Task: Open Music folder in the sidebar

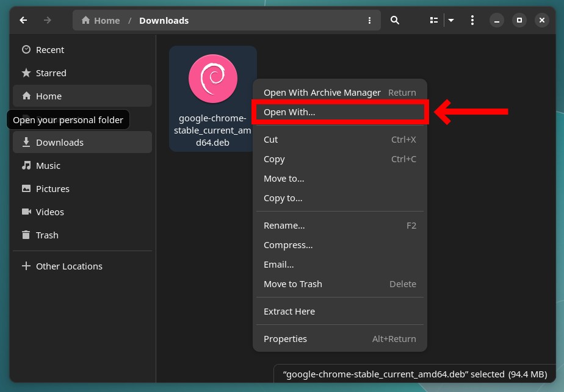Action: pyautogui.click(x=82, y=166)
